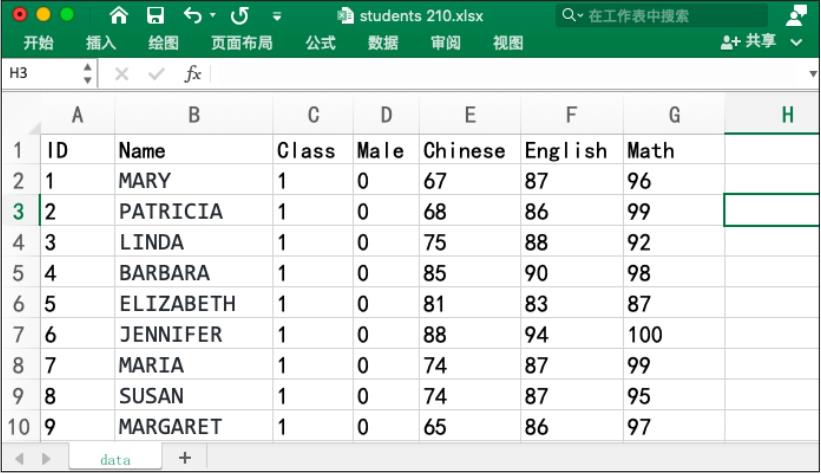821x474 pixels.
Task: Open the 插入 (Insert) ribbon tab
Action: 101,42
